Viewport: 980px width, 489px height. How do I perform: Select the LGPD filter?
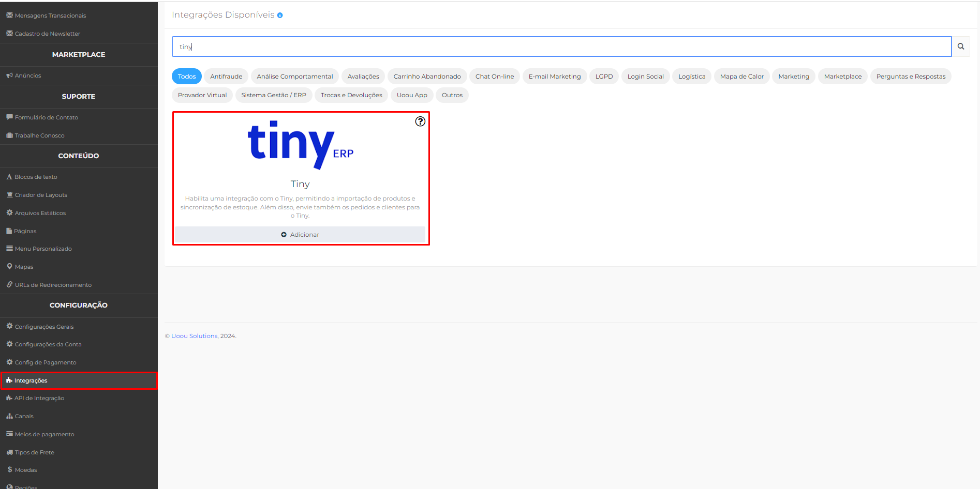tap(604, 77)
